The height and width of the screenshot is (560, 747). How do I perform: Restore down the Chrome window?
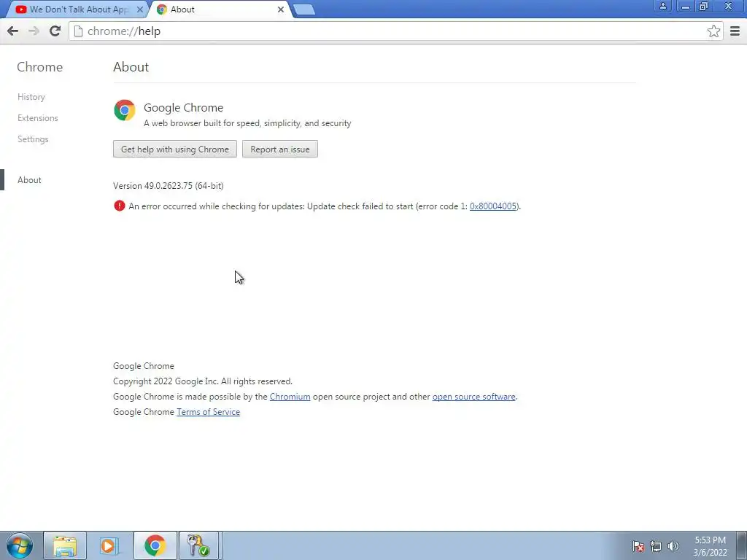pyautogui.click(x=704, y=6)
